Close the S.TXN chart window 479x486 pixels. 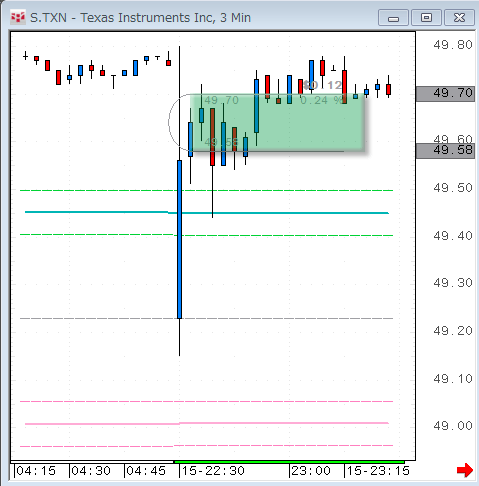pyautogui.click(x=459, y=18)
